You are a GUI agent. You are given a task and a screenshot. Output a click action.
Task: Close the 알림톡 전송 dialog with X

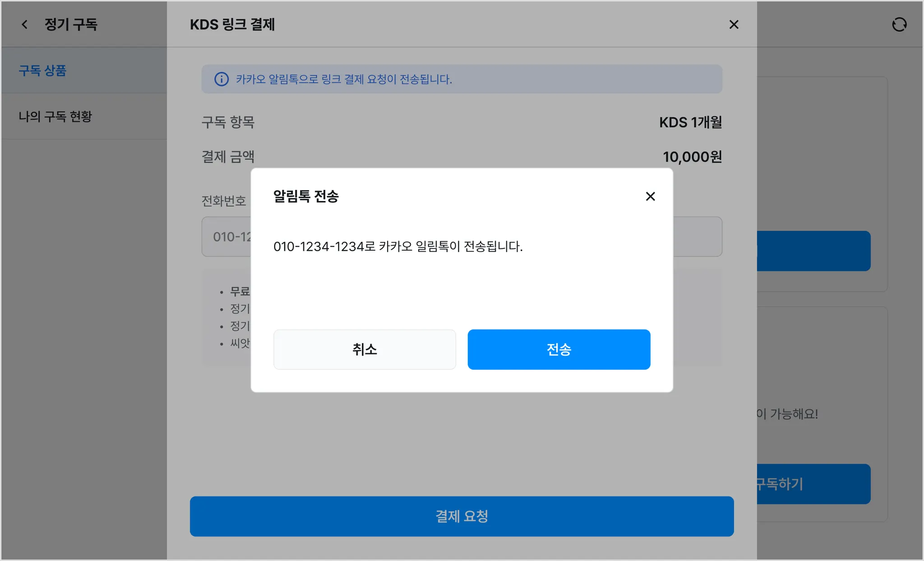[650, 196]
